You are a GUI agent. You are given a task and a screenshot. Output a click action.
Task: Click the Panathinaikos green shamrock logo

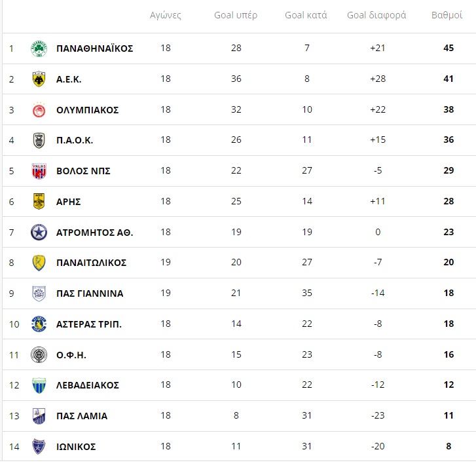[39, 48]
